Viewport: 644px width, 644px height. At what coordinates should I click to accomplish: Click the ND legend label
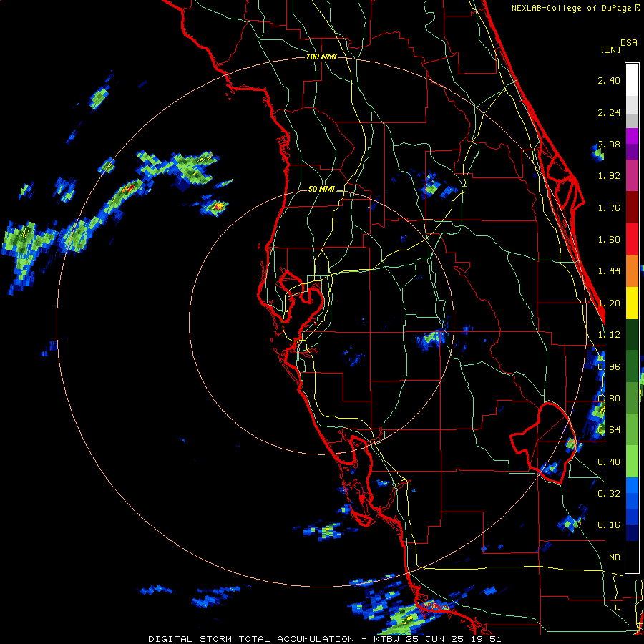[x=615, y=557]
